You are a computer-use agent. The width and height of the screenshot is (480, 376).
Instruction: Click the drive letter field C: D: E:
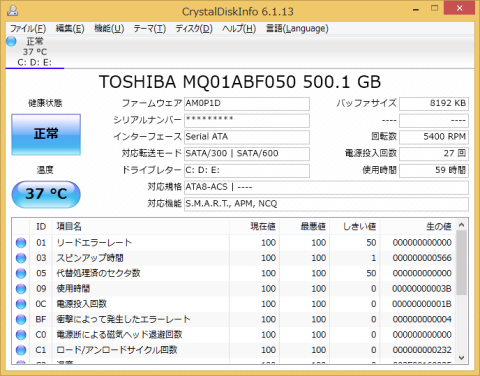pyautogui.click(x=247, y=170)
